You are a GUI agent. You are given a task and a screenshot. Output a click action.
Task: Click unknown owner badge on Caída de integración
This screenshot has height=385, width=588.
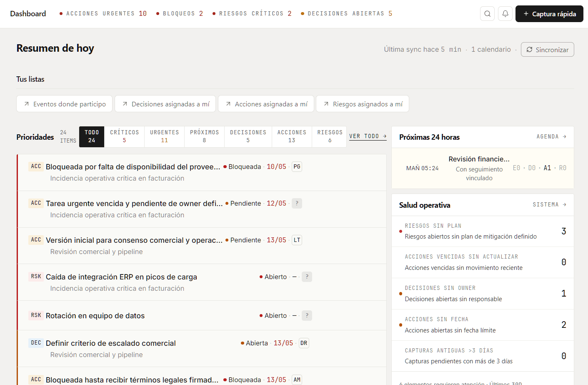point(307,277)
